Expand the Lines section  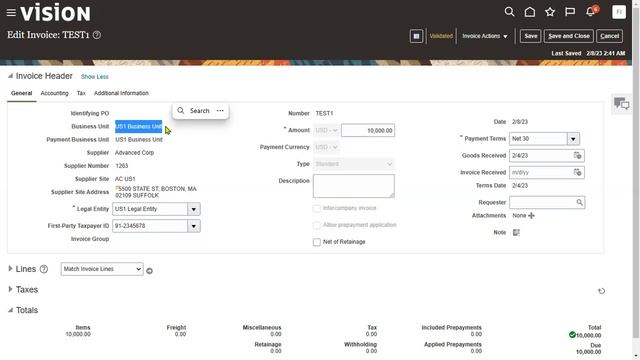pyautogui.click(x=10, y=269)
